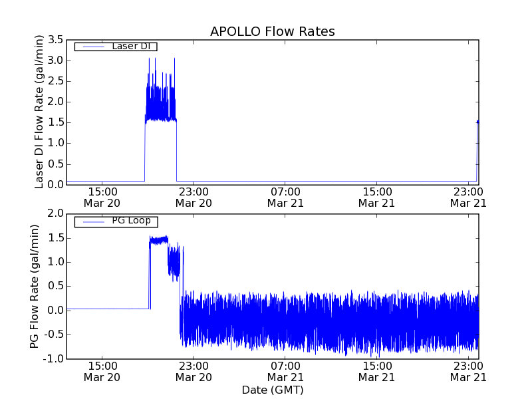The image size is (532, 399).
Task: Click the PG Loop plateau near 1.5 gal/min
Action: tap(159, 241)
